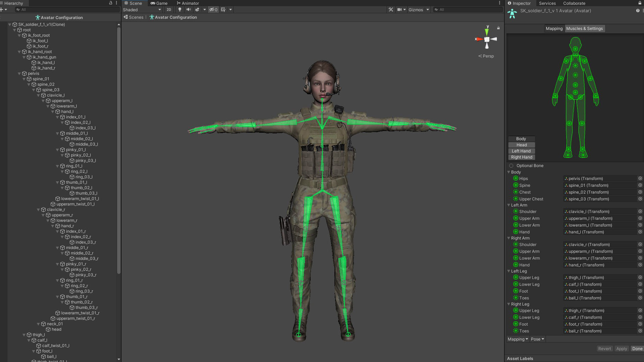
Task: Click the hidden objects eye icon showing 0
Action: 212,9
